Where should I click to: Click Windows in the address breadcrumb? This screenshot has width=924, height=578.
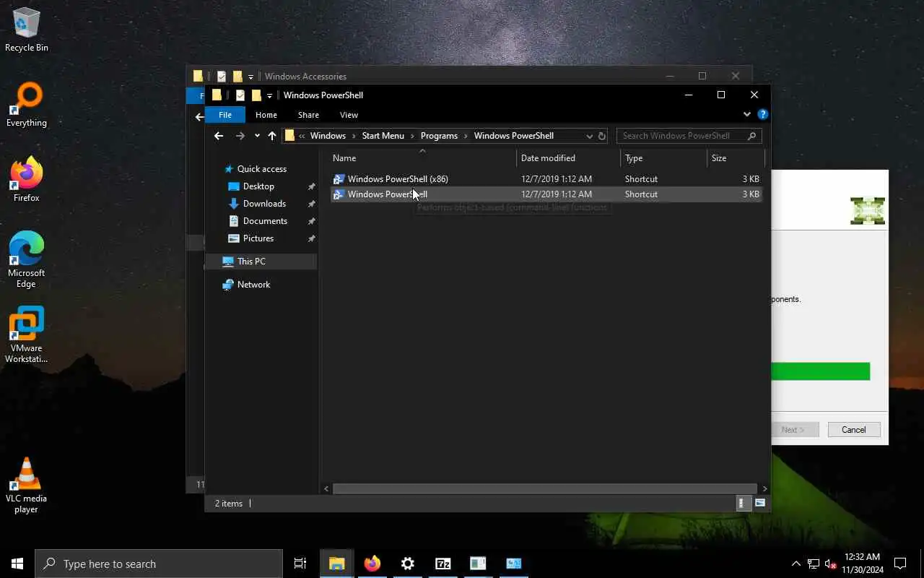[x=328, y=136]
